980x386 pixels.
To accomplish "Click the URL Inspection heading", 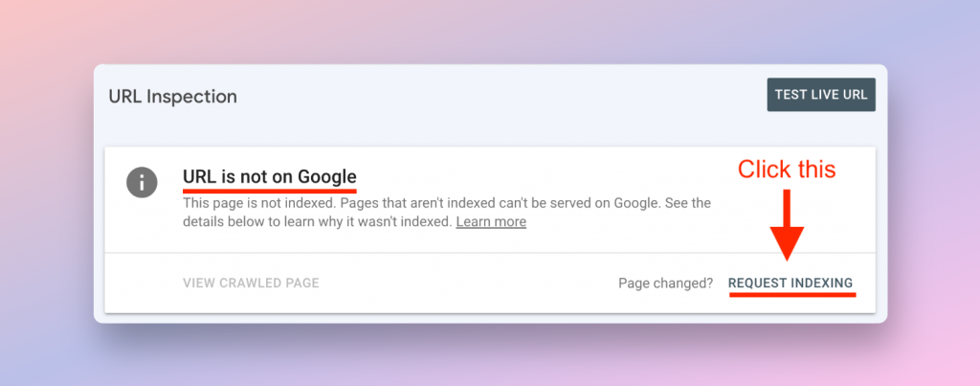I will pos(173,97).
